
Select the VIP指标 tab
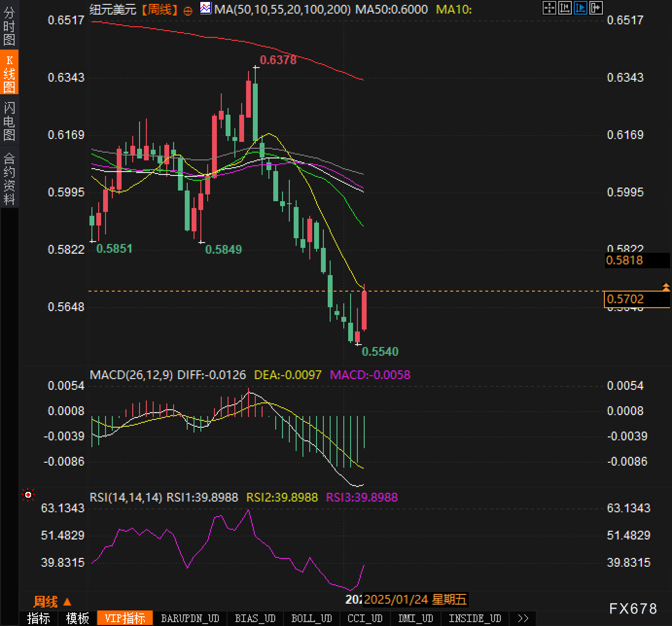(x=125, y=618)
